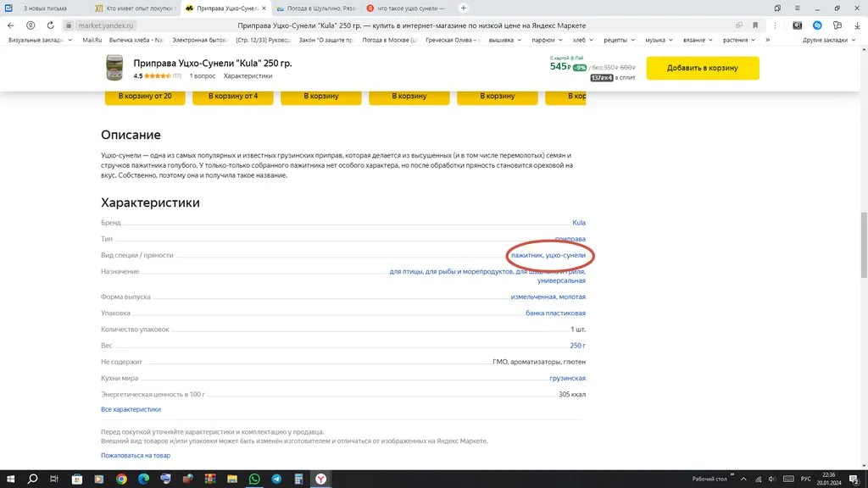Open the notification center icon

pos(854,480)
